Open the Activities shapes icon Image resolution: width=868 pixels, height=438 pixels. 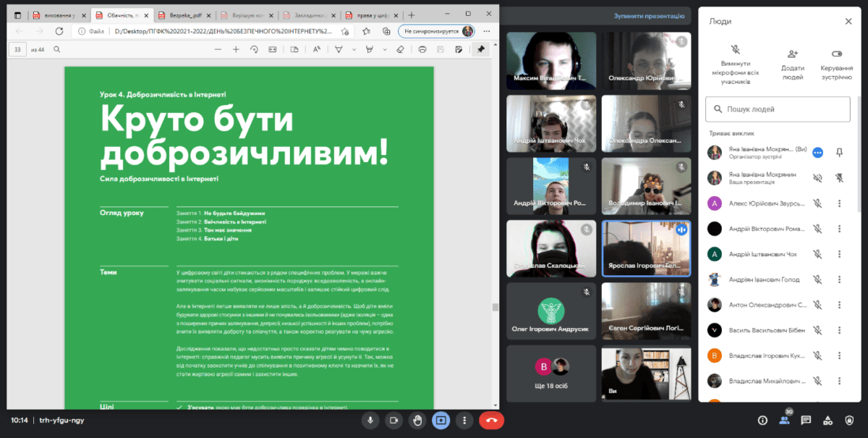click(829, 420)
